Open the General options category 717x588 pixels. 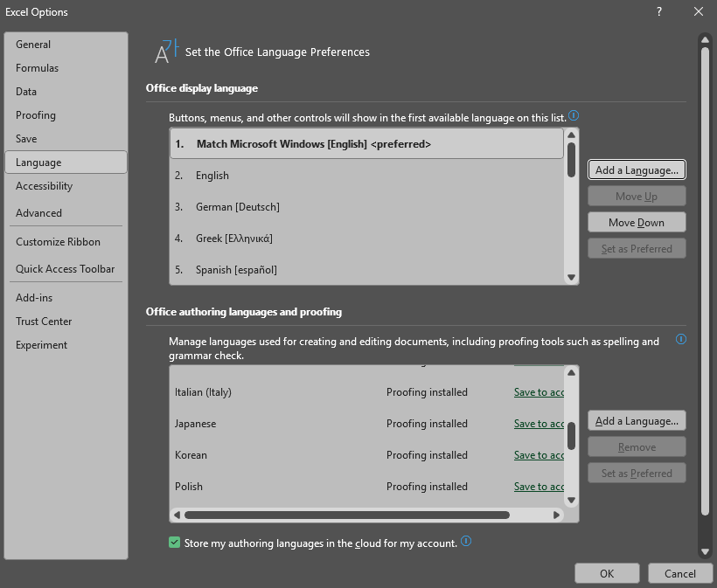(x=66, y=45)
